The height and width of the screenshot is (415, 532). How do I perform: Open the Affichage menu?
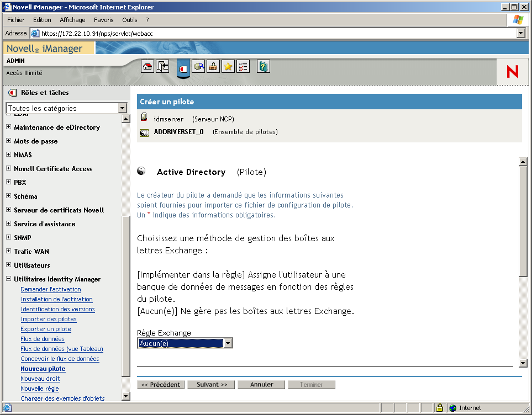72,19
